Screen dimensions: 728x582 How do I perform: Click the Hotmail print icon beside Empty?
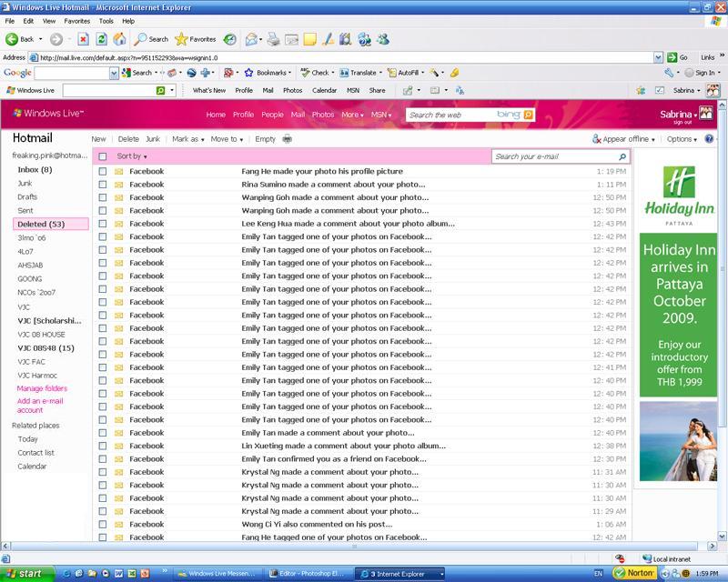pos(288,139)
